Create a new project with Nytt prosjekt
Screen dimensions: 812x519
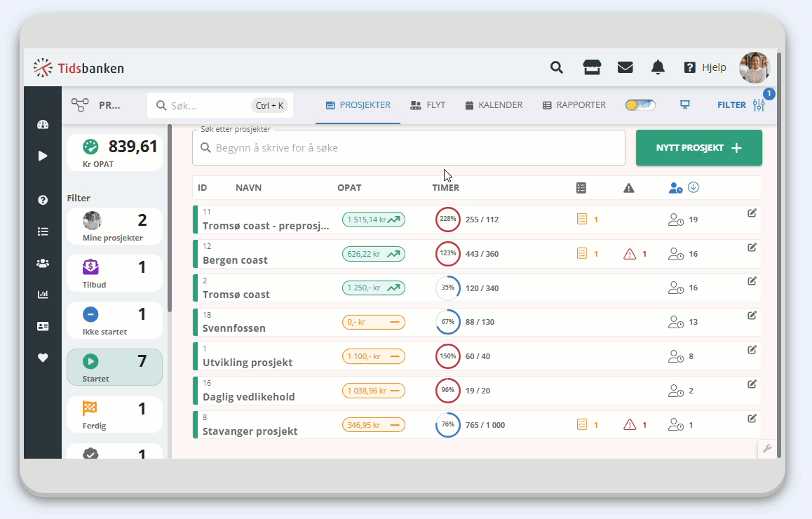tap(699, 147)
